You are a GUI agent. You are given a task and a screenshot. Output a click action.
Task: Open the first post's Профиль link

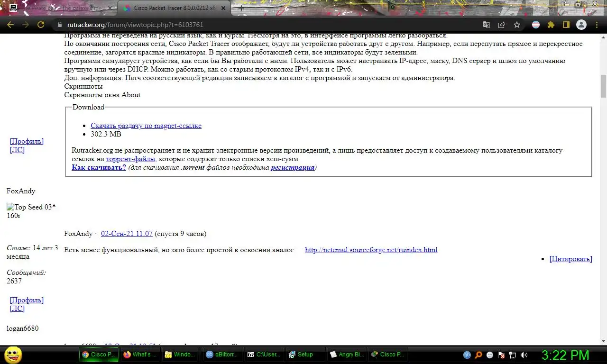tap(27, 141)
